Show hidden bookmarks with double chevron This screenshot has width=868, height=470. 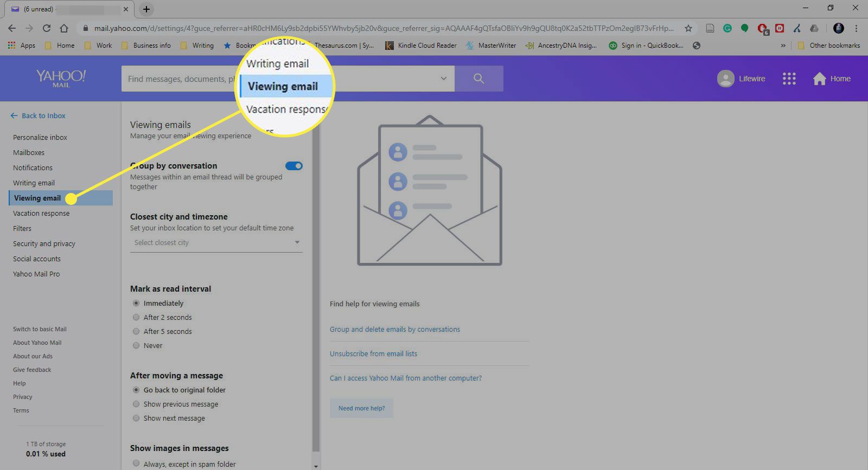pos(783,46)
